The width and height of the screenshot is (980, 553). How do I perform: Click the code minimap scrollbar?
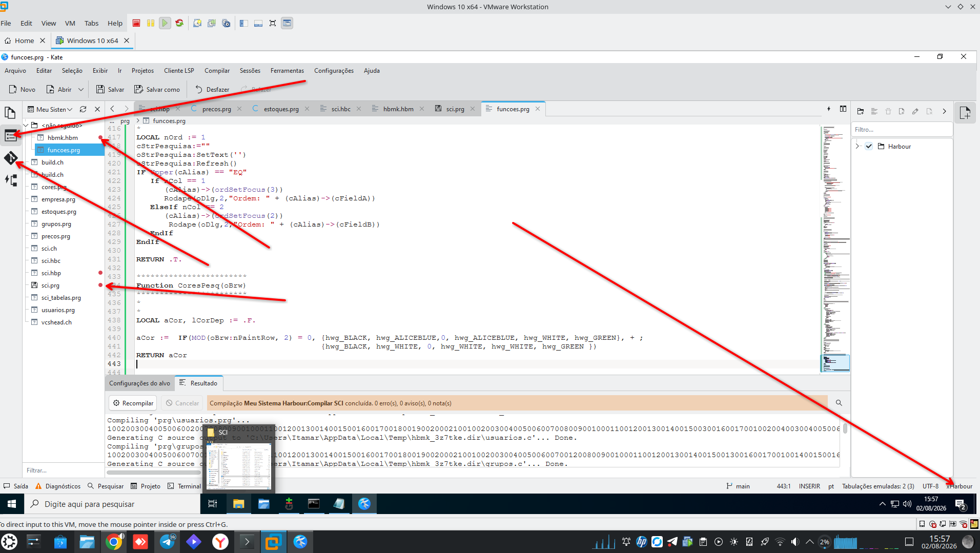click(x=835, y=249)
